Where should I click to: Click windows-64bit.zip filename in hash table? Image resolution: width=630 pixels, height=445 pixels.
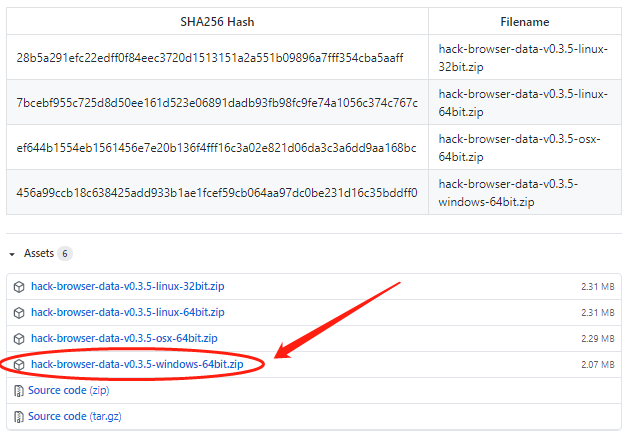pos(508,193)
